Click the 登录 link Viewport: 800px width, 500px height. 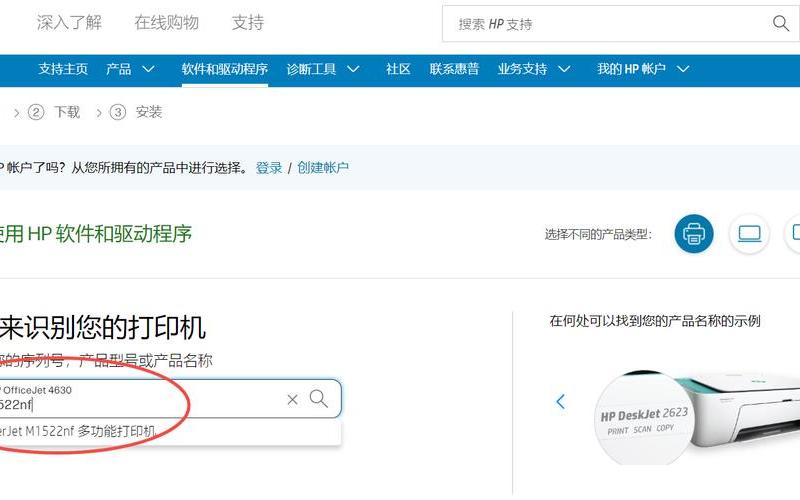click(x=269, y=167)
